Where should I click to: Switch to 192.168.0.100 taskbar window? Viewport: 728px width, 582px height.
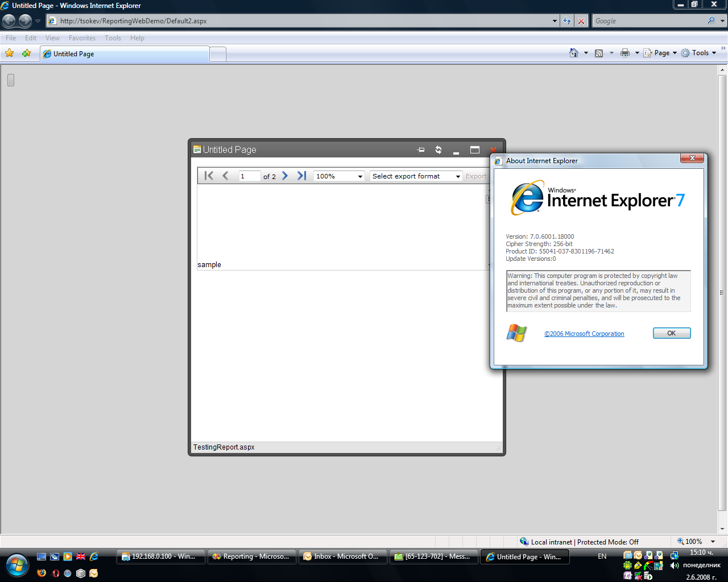(161, 556)
